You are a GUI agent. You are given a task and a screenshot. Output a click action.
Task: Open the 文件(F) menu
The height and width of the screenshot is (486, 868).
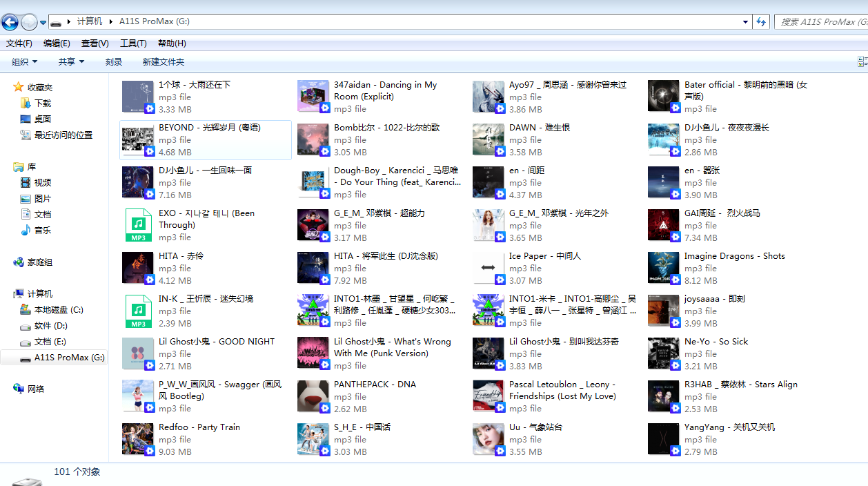tap(19, 43)
